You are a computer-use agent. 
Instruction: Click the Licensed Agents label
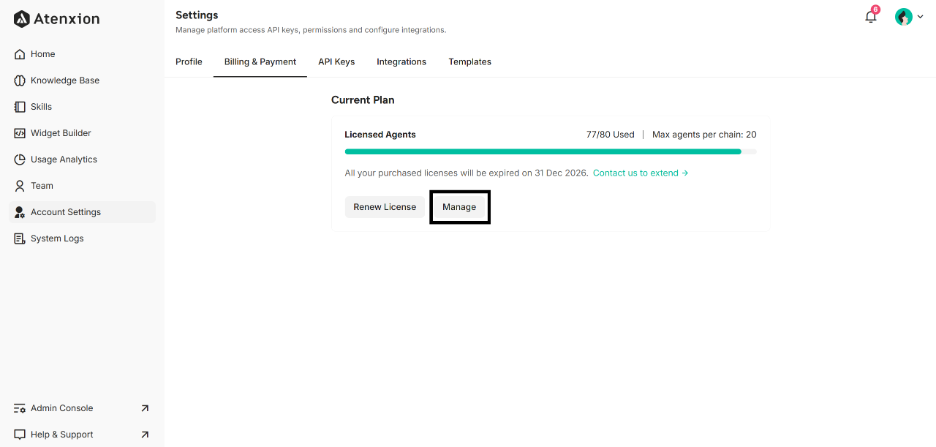click(380, 135)
